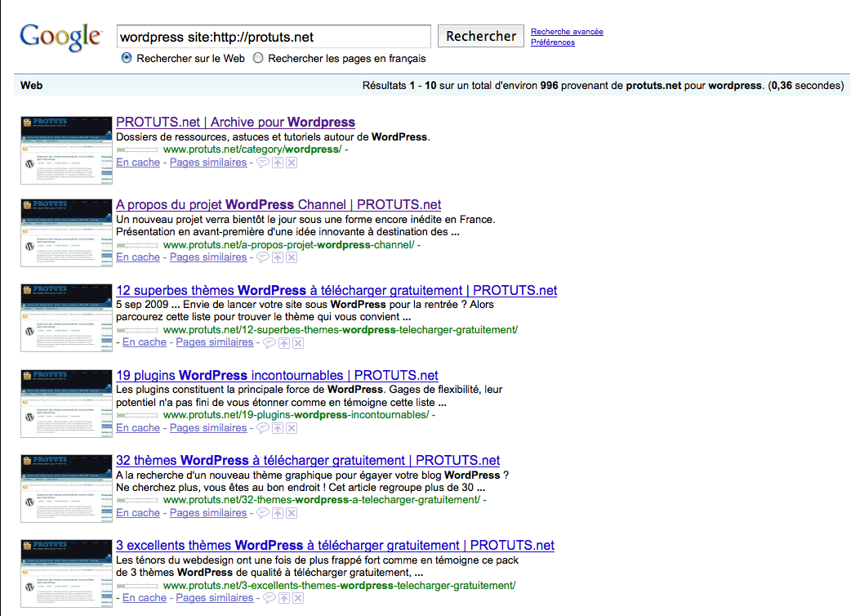Click the green URL www.protuts.net/category/wordpress/

point(252,150)
